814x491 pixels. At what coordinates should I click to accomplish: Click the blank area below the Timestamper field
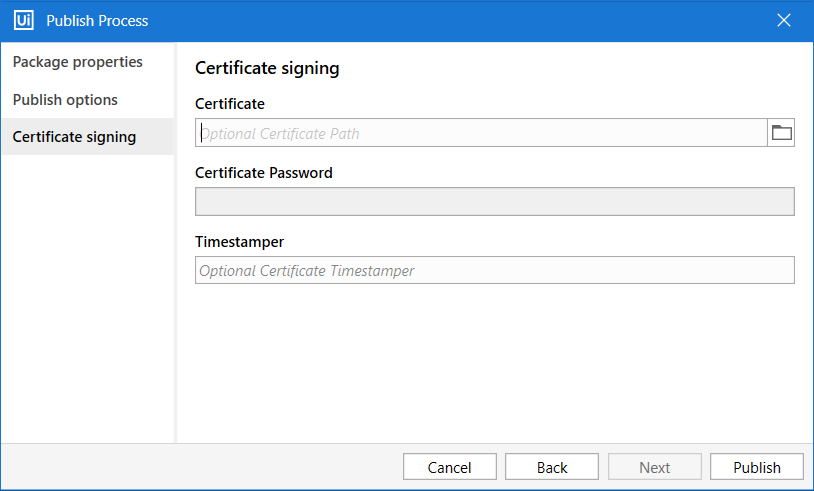[494, 360]
